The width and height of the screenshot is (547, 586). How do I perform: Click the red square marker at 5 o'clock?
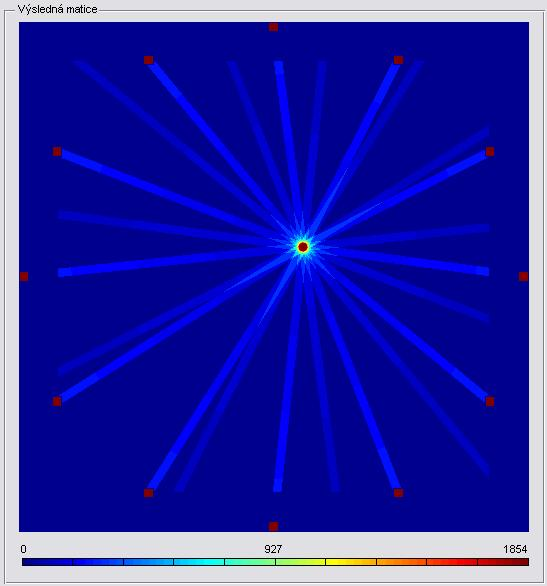pos(398,493)
